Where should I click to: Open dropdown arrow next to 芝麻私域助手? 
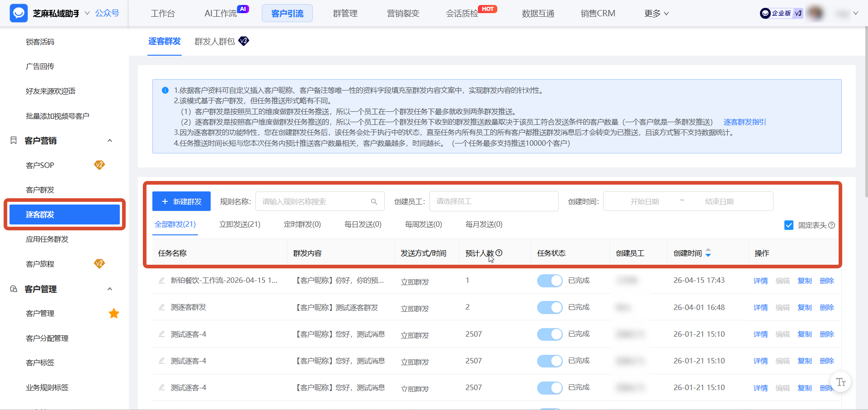(87, 13)
